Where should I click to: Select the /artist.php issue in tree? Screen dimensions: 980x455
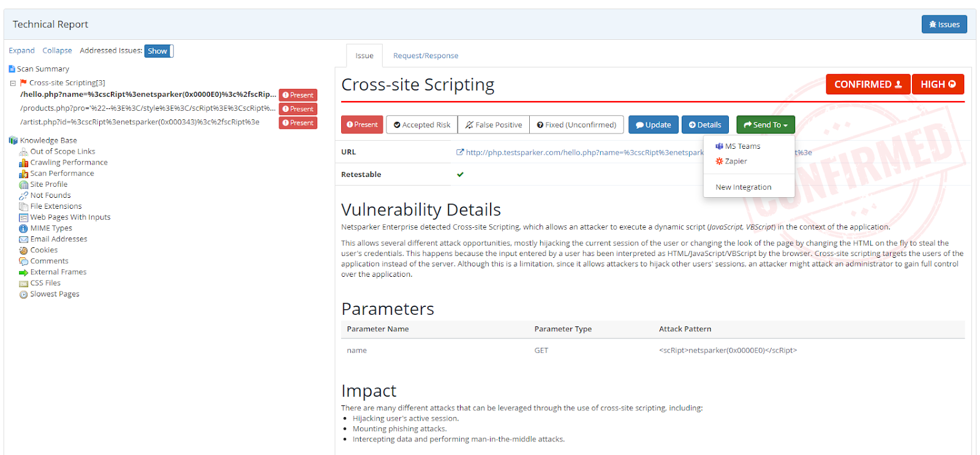[140, 122]
